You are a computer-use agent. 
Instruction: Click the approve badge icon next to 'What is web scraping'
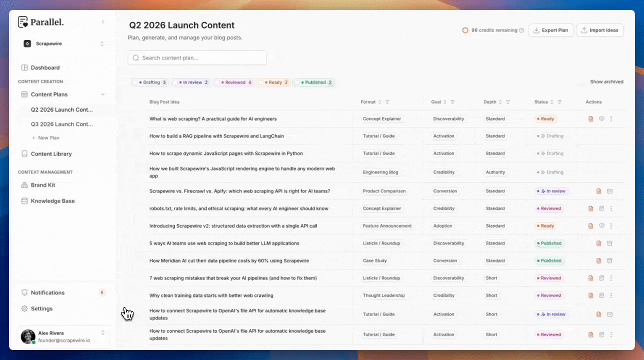[601, 119]
